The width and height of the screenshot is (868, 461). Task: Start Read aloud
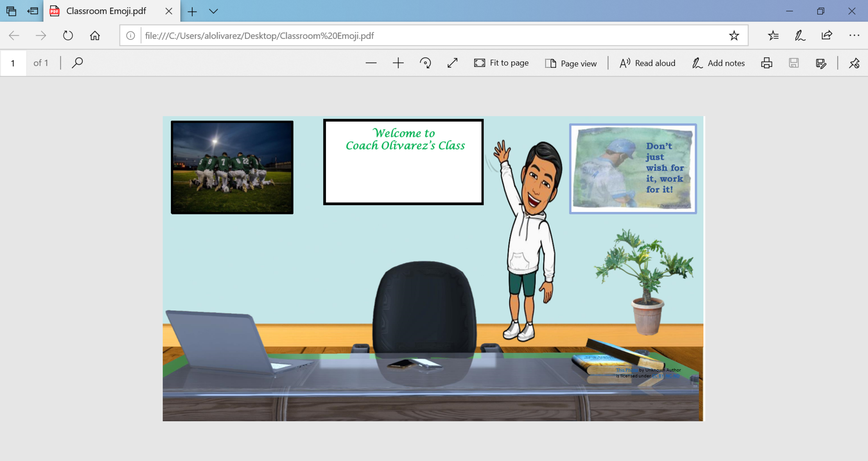(647, 63)
